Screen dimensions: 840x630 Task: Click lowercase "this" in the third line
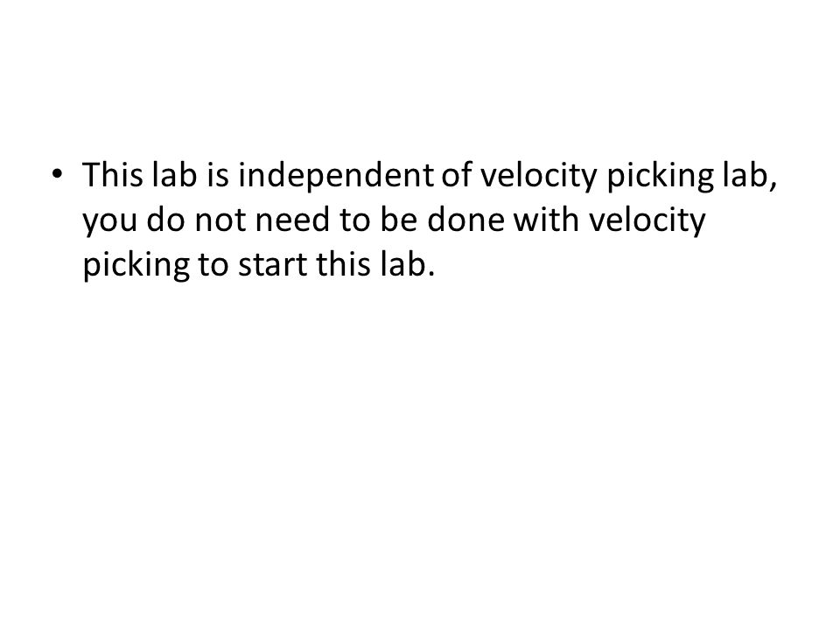click(x=343, y=264)
